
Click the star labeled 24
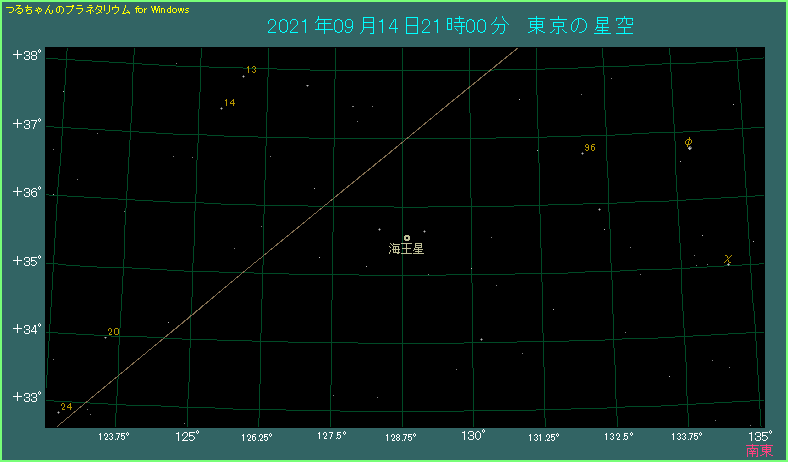[58, 411]
